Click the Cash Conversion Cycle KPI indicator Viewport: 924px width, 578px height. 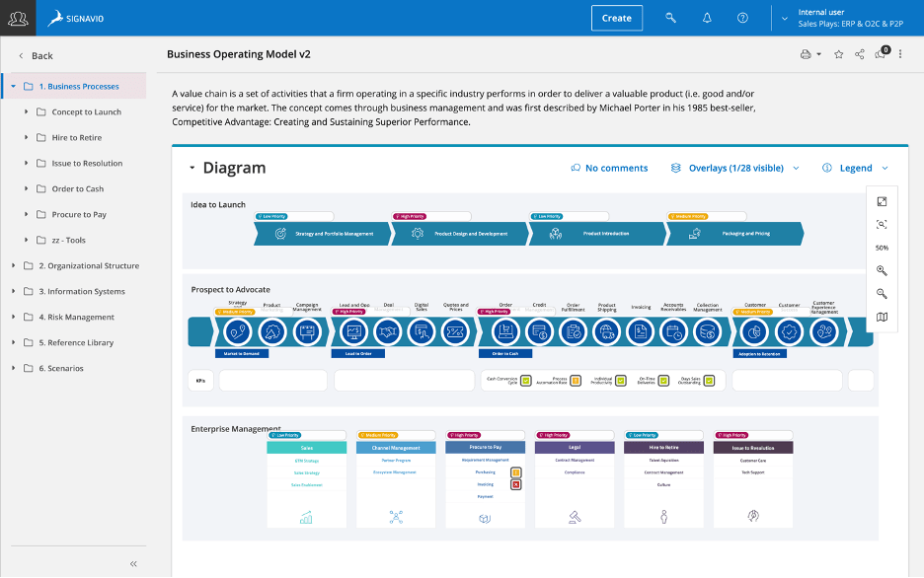[526, 381]
